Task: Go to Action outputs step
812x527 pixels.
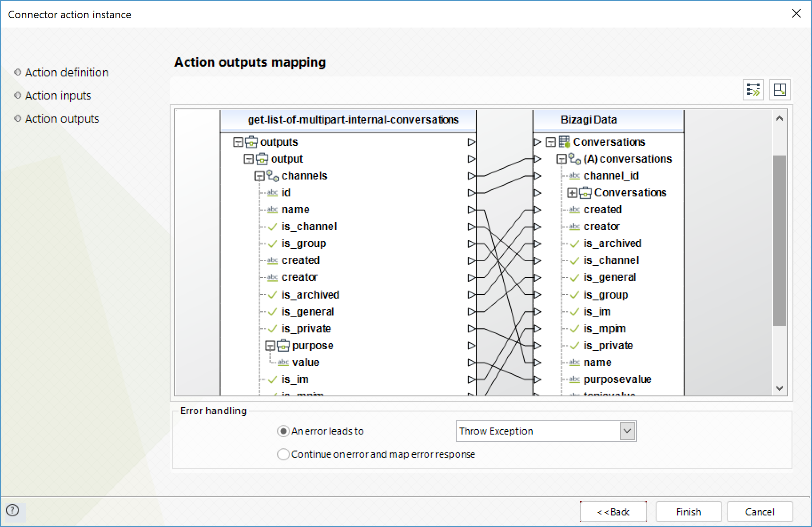Action: click(62, 119)
